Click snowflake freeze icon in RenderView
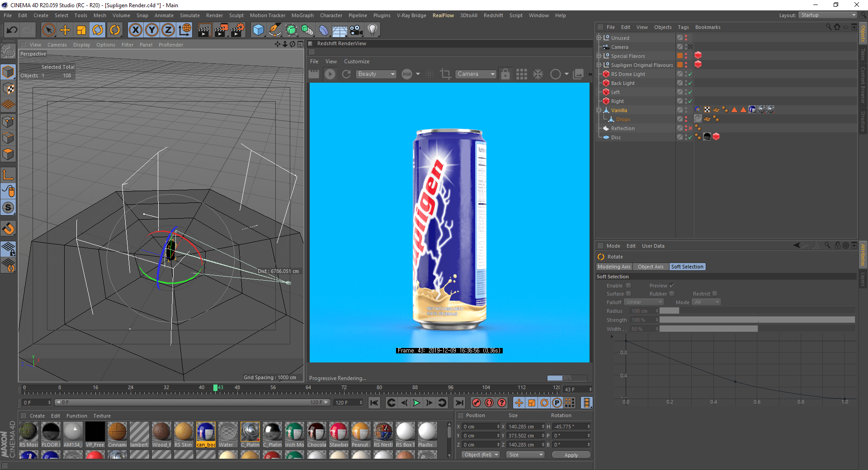Viewport: 868px width, 470px height. [538, 74]
